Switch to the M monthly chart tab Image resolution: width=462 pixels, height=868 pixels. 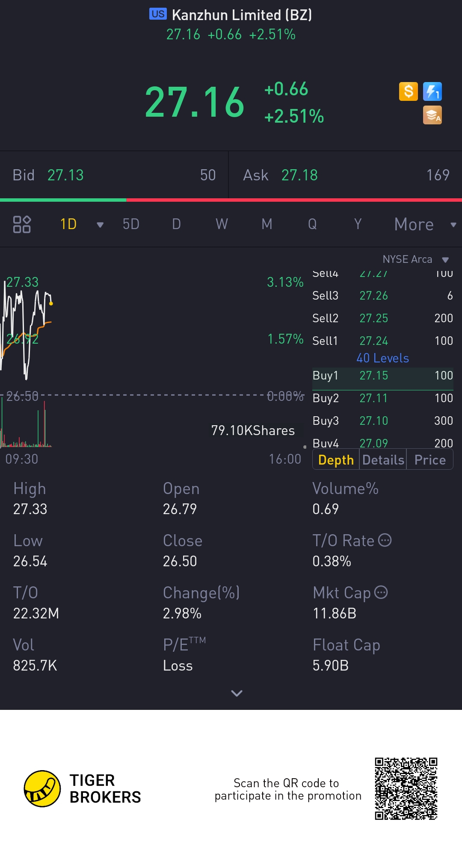(x=267, y=224)
